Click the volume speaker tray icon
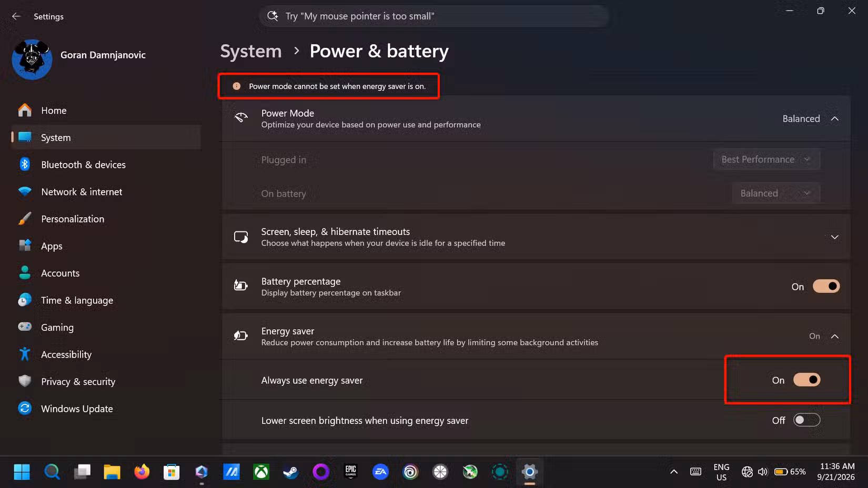 [763, 472]
